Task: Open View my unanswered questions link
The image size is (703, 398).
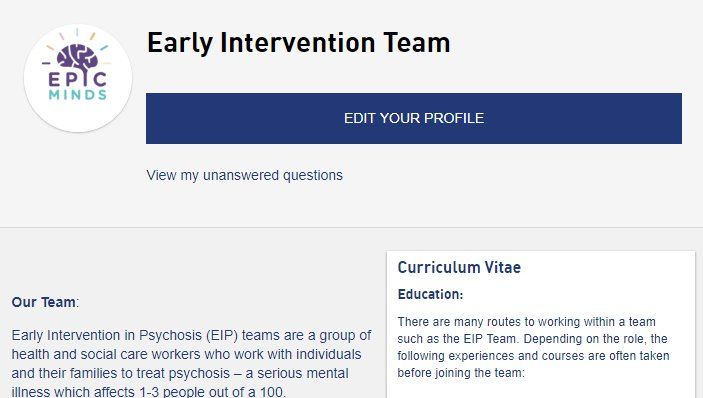Action: (x=244, y=175)
